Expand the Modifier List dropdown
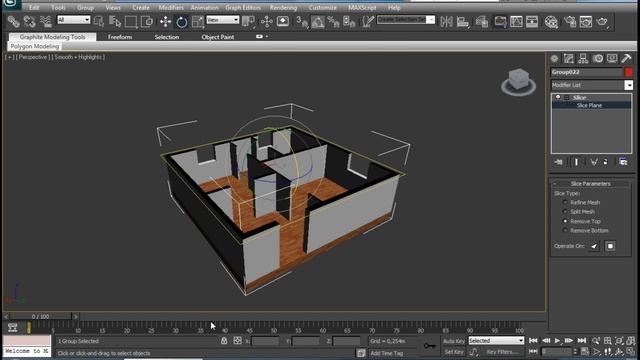 [x=629, y=85]
